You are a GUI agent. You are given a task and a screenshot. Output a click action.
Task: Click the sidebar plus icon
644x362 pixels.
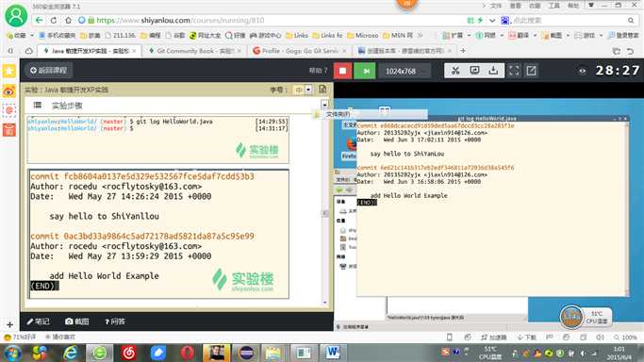coord(9,324)
